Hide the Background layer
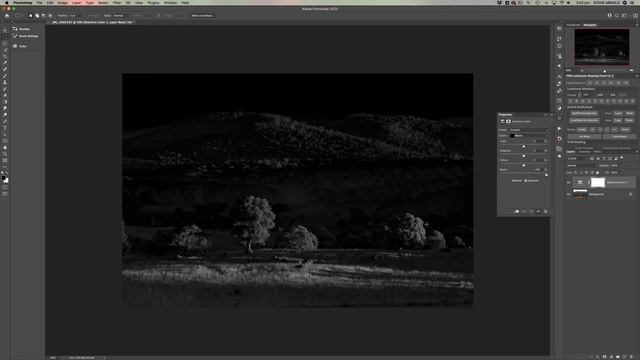640x360 pixels. pyautogui.click(x=569, y=194)
